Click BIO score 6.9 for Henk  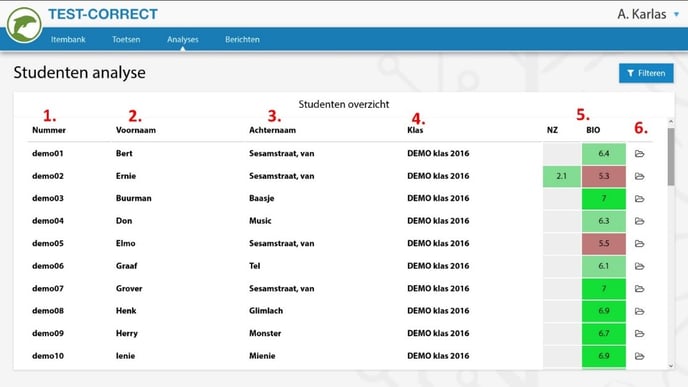click(604, 311)
